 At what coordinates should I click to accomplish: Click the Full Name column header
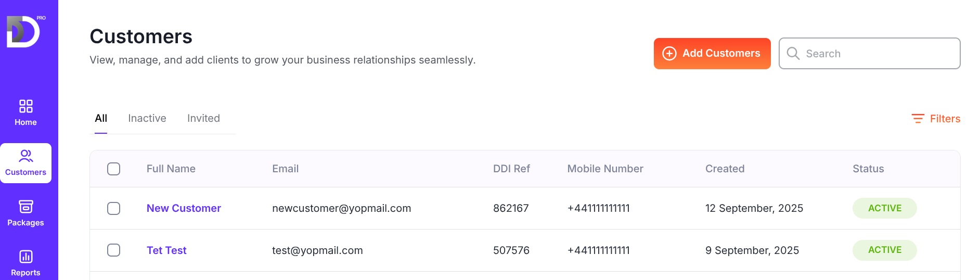click(171, 169)
